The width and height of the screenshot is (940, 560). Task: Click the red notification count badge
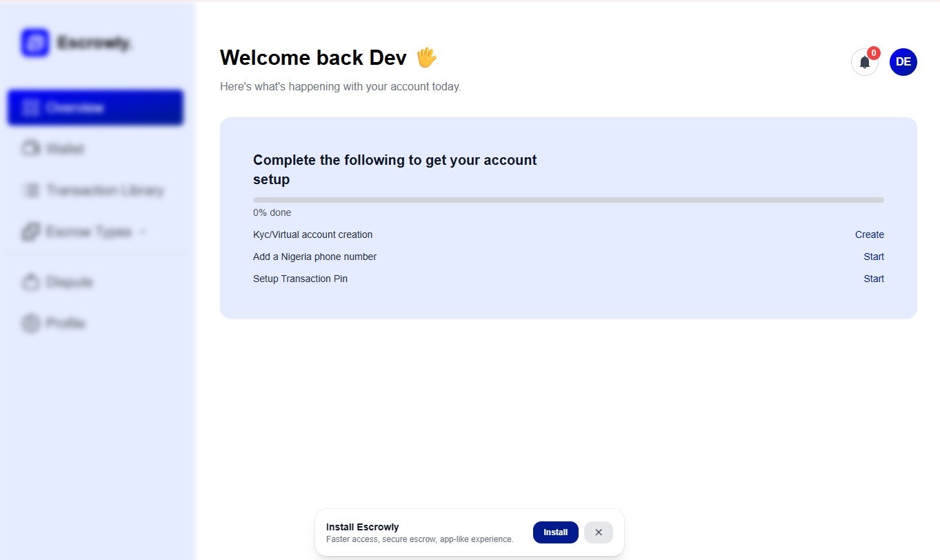pos(873,52)
